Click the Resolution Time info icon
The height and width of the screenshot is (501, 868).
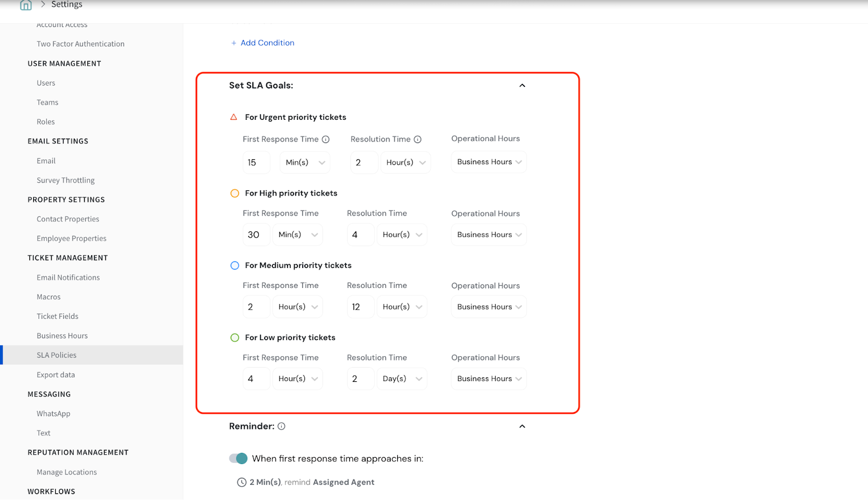point(418,139)
